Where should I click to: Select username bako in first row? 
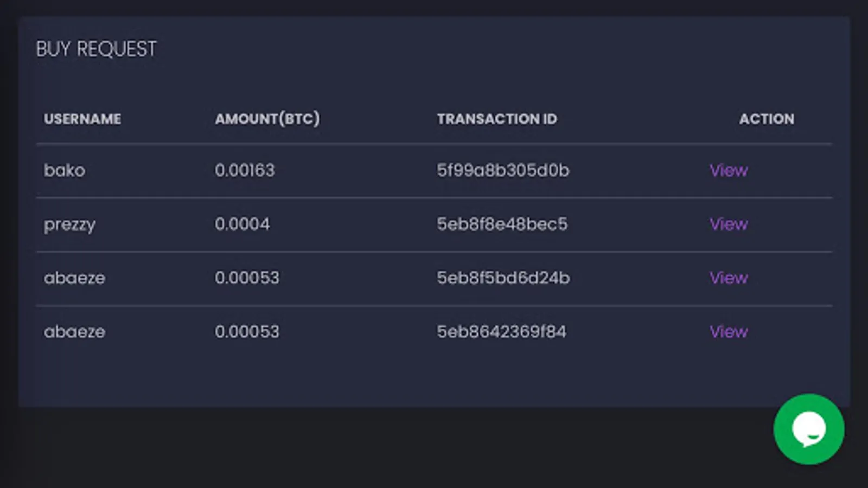pyautogui.click(x=65, y=170)
